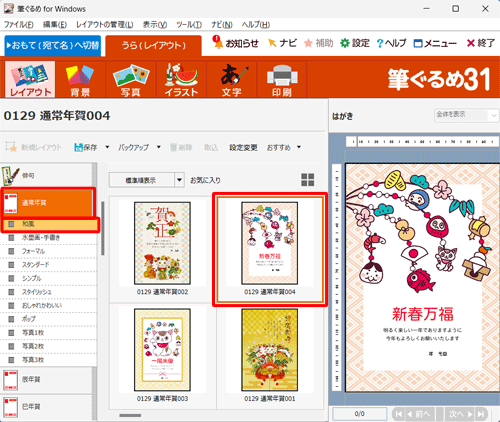Open the レイアウトの管理 menu

tap(105, 25)
